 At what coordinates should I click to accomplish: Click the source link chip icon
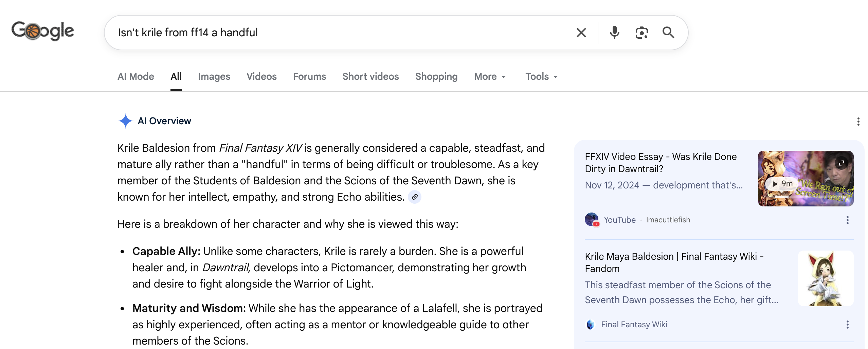pyautogui.click(x=415, y=197)
